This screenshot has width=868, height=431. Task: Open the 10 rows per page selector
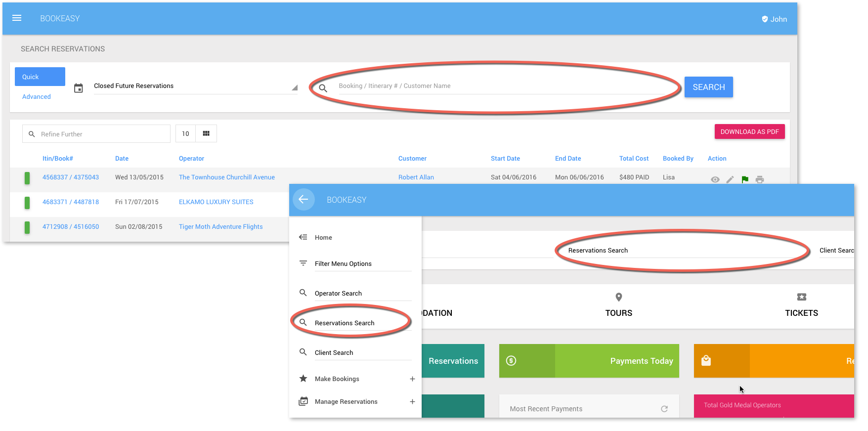(185, 133)
